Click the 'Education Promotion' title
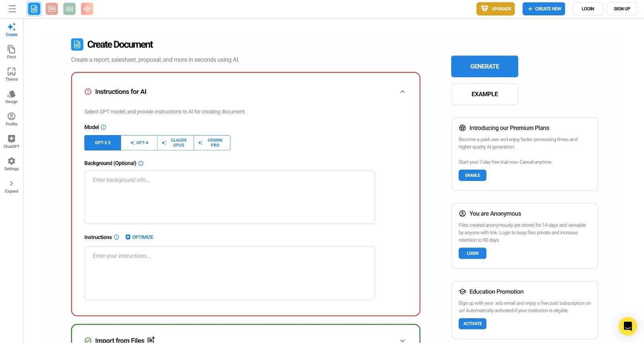Viewport: 644px width, 343px height. [x=496, y=292]
